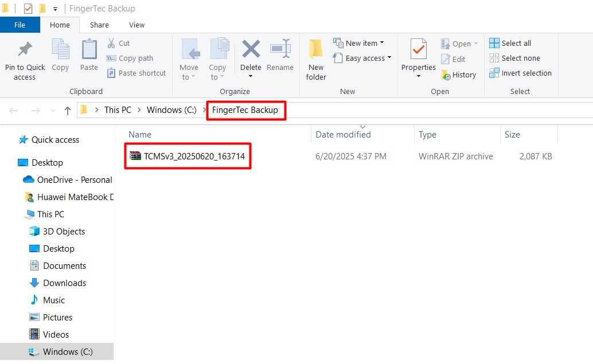The image size is (593, 364).
Task: Click Select none
Action: [x=514, y=58]
